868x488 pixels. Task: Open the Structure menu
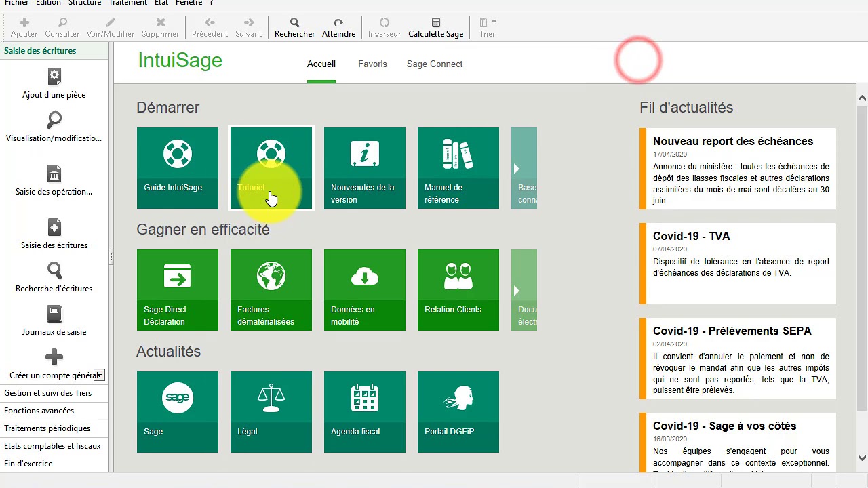[x=85, y=3]
